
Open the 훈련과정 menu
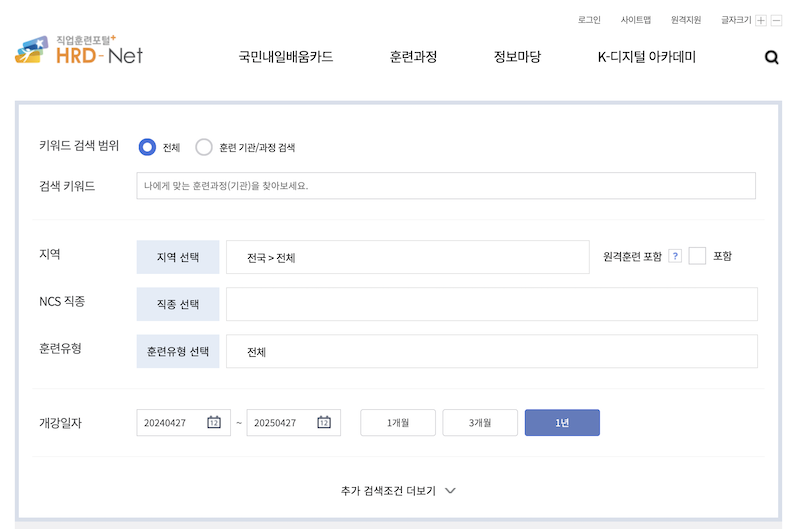[x=413, y=57]
